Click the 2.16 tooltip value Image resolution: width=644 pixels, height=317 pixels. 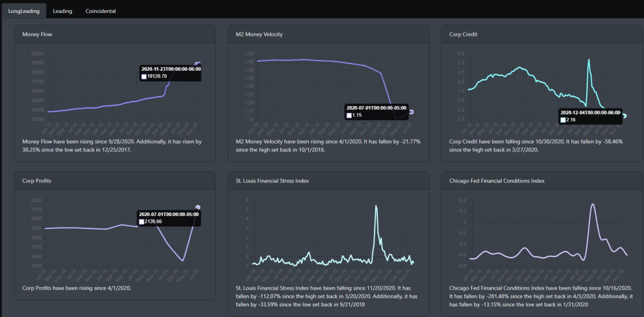[x=572, y=120]
